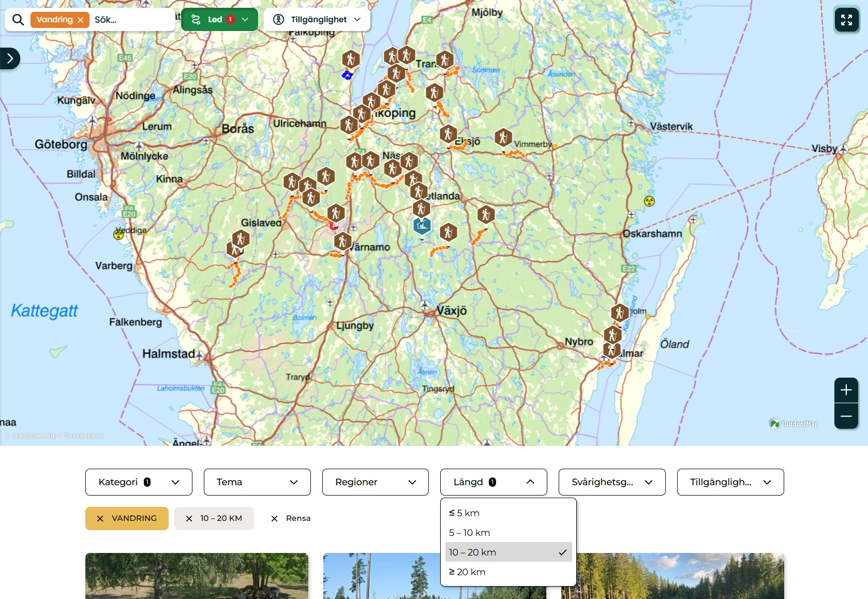This screenshot has width=868, height=599.
Task: Open the Led dropdown on the map
Action: [219, 20]
